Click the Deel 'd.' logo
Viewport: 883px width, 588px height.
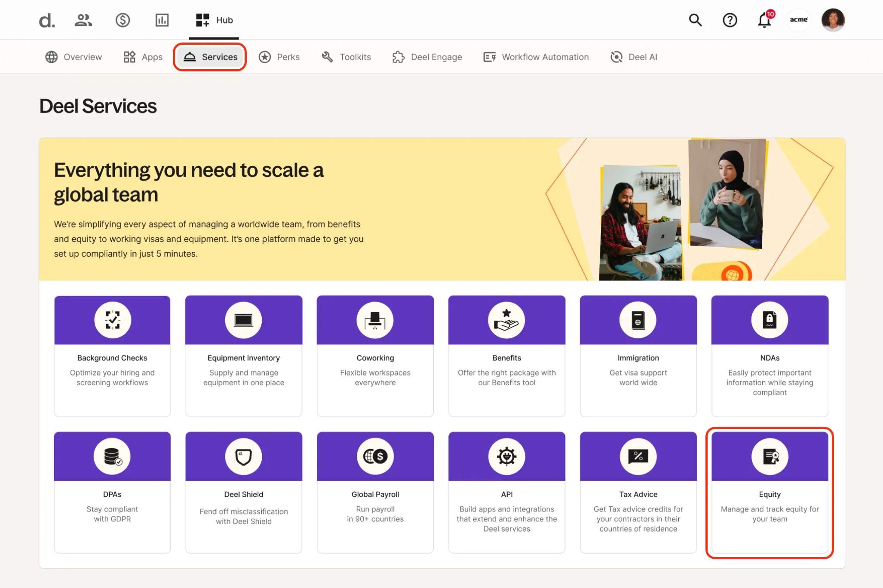pyautogui.click(x=47, y=20)
